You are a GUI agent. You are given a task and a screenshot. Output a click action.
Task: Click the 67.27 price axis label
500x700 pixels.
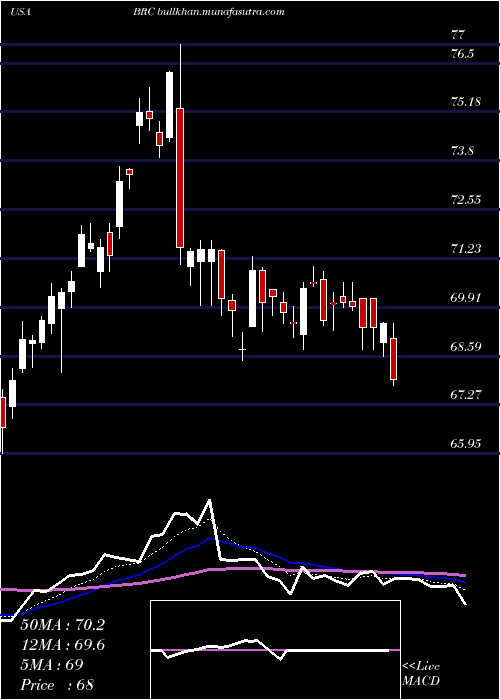[x=466, y=395]
